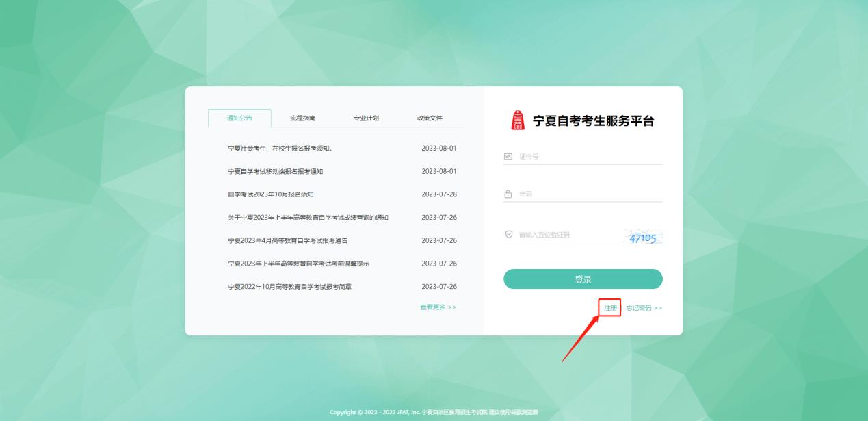Open the 注册 registration link
The image size is (868, 421).
609,307
